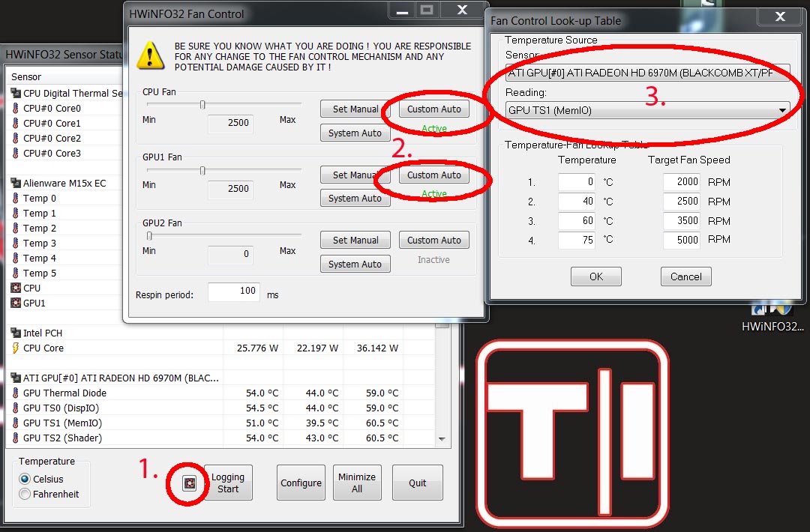
Task: Click the thermometer icon beside CPU#0 Core0
Action: coord(16,109)
